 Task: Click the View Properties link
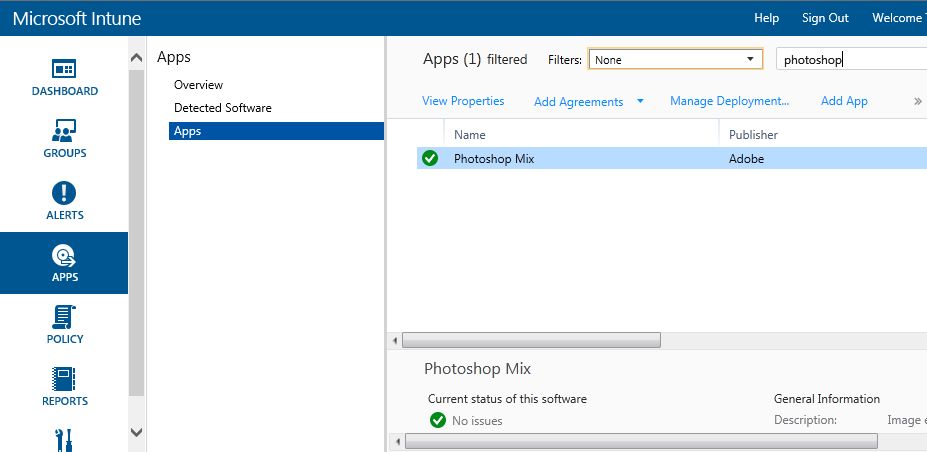(x=463, y=101)
